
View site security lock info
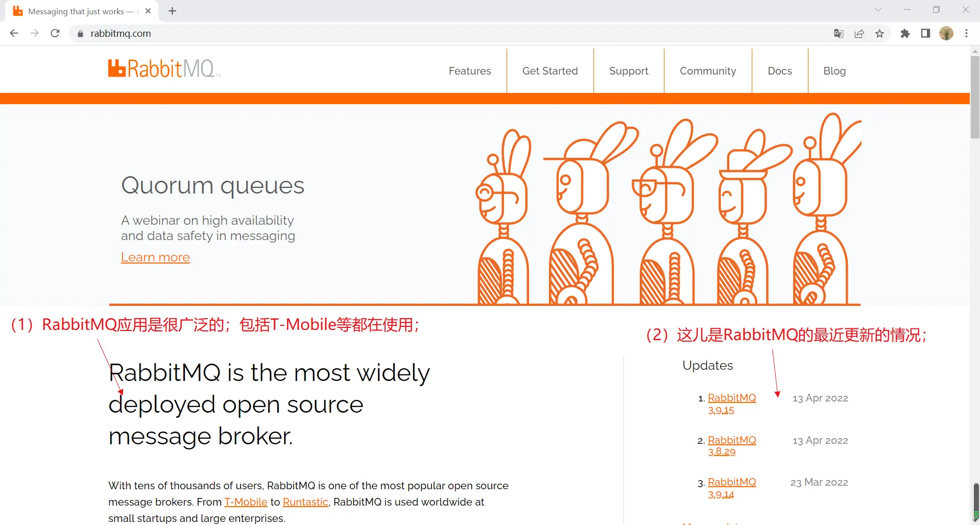pyautogui.click(x=80, y=34)
